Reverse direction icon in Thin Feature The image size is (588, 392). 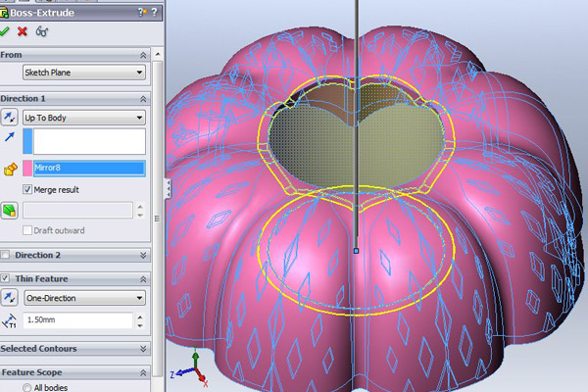tap(10, 298)
